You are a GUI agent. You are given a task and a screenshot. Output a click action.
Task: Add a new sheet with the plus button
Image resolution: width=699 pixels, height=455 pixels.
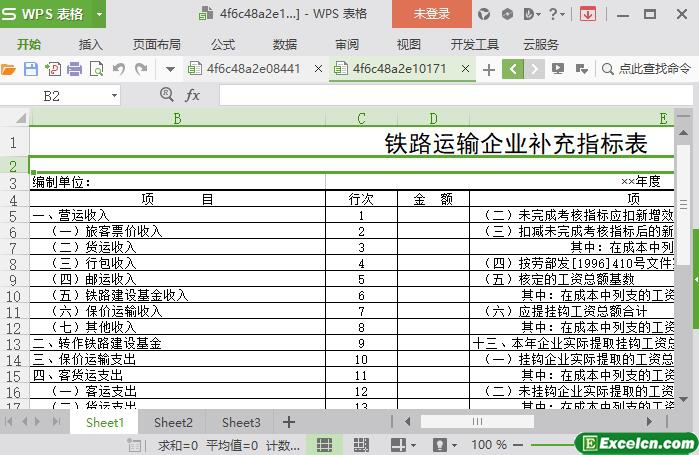tap(289, 422)
